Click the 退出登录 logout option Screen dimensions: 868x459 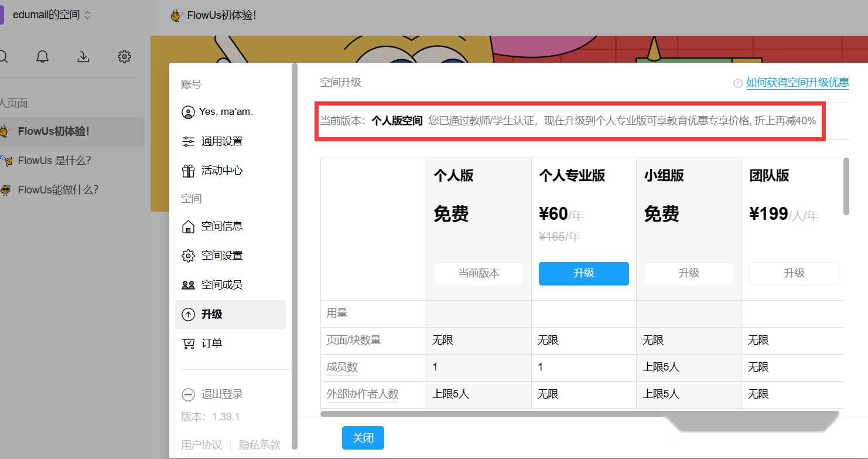point(212,395)
